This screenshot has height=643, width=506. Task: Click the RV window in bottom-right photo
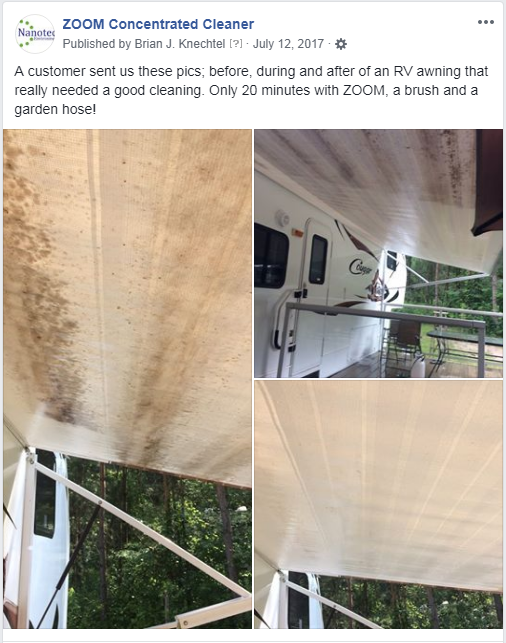point(298,600)
